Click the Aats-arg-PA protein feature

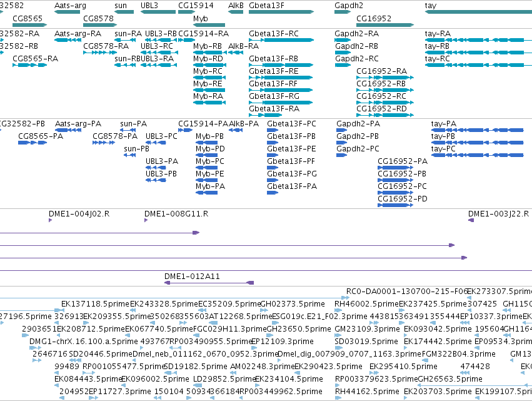[x=68, y=130]
